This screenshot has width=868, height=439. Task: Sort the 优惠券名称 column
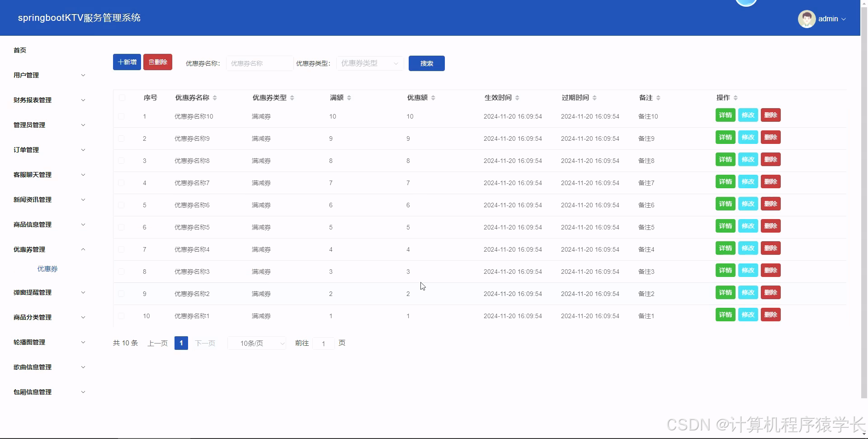tap(215, 97)
